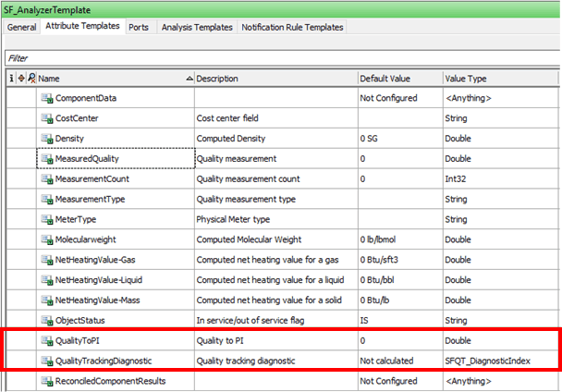
Task: Click the MeasurementCount attribute icon
Action: [47, 179]
